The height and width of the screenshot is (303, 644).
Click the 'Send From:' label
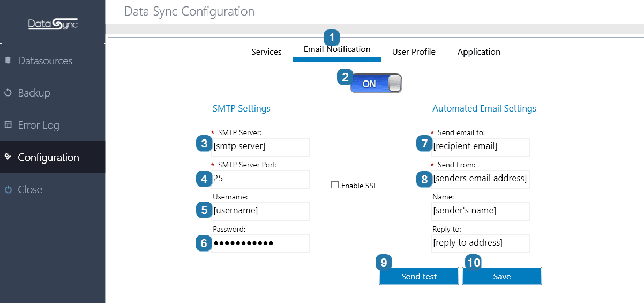(456, 165)
